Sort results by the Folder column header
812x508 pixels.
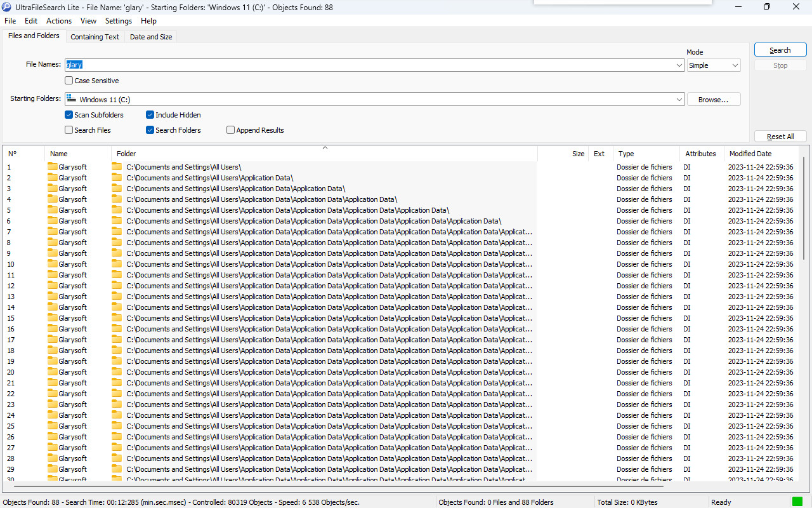(324, 154)
